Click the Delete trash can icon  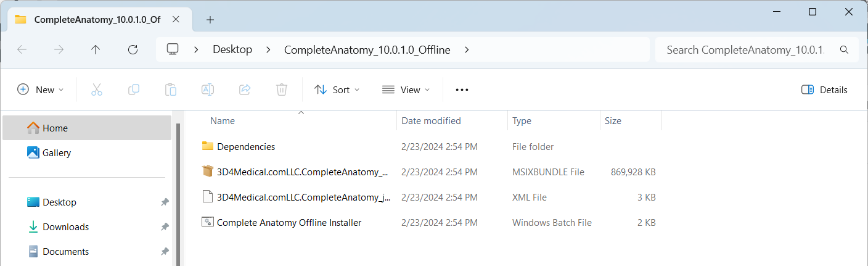(282, 89)
